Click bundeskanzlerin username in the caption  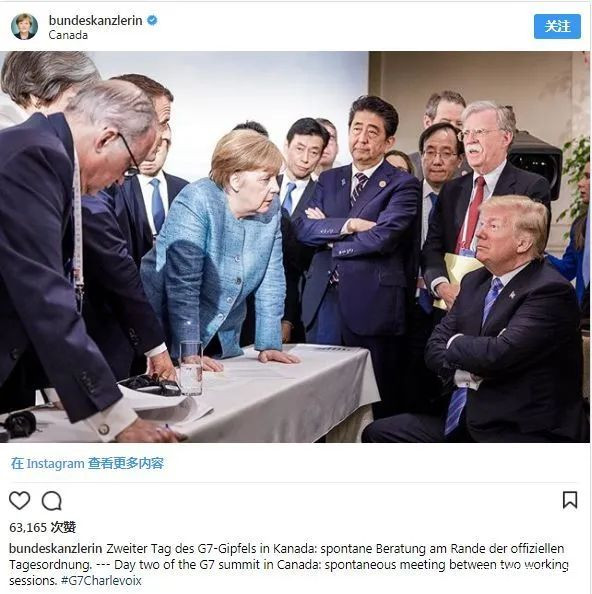(x=56, y=549)
